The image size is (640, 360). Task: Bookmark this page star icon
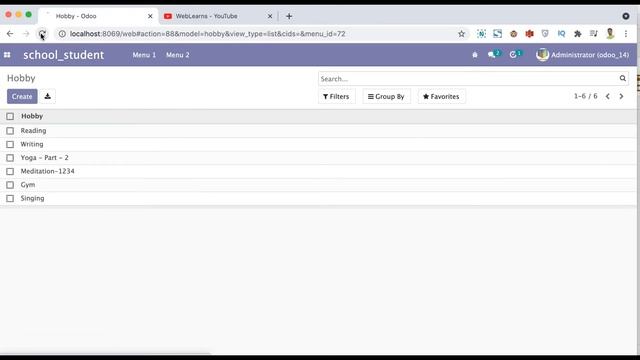tap(461, 34)
